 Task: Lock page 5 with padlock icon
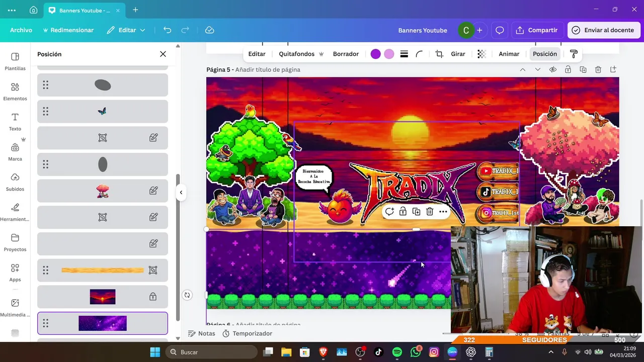568,69
